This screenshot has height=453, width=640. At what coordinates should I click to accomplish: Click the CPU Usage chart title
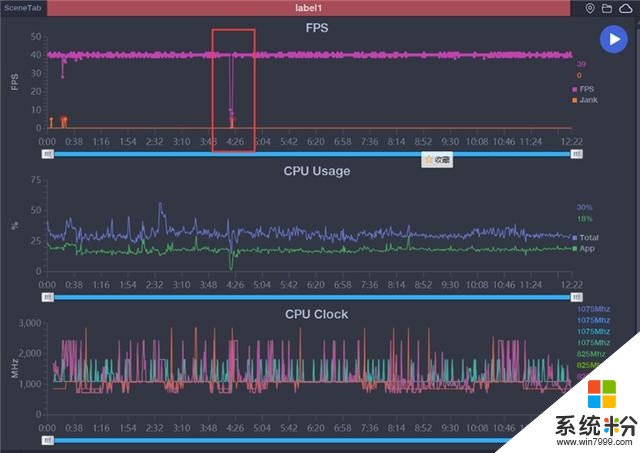coord(316,171)
